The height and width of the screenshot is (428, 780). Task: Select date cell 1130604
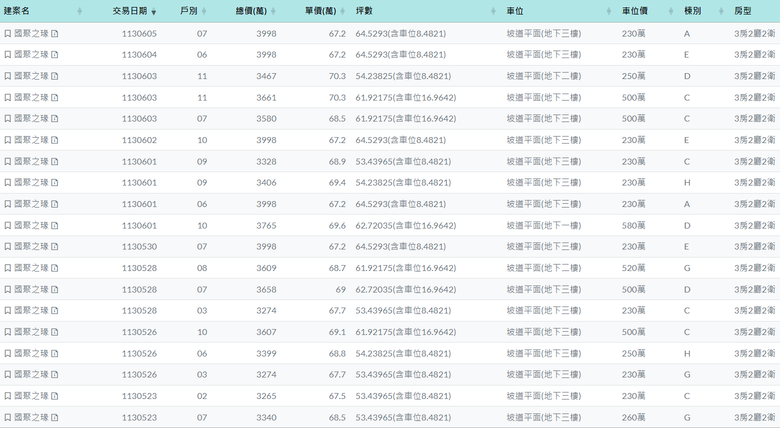(x=139, y=55)
